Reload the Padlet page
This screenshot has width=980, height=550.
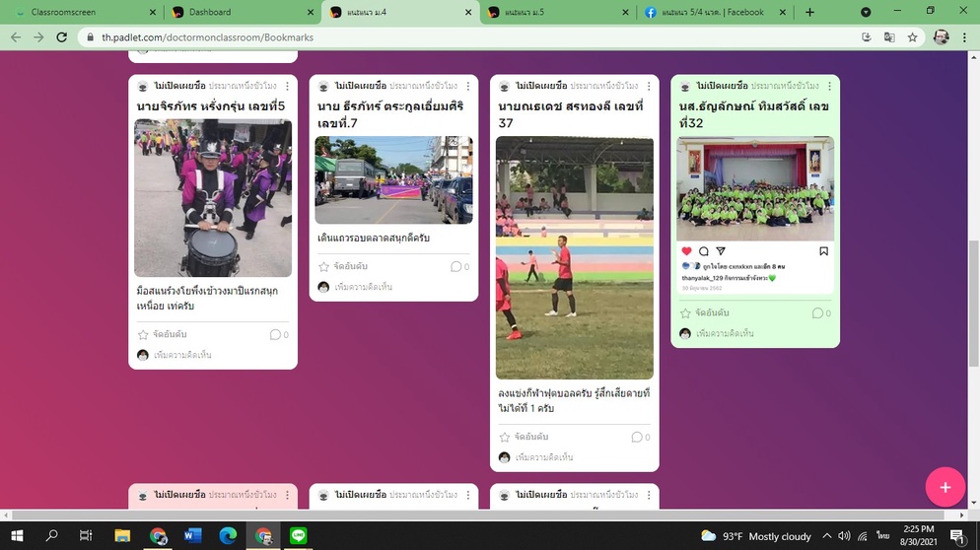click(61, 37)
